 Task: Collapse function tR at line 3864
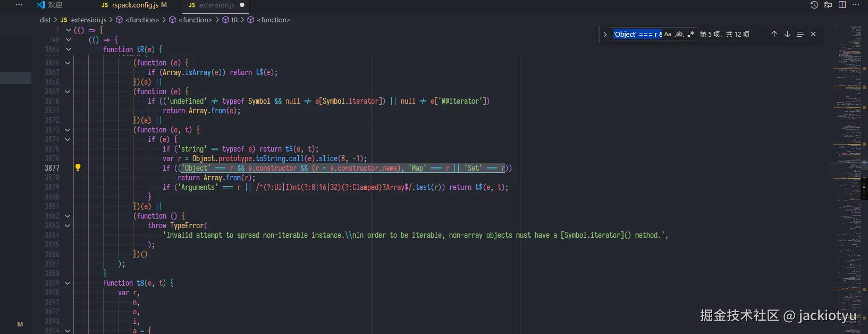(68, 49)
